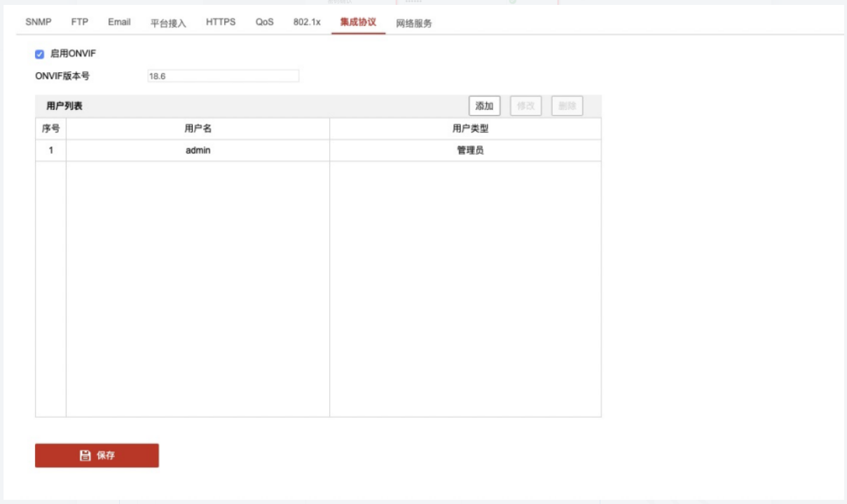Click the 序号 column header
The height and width of the screenshot is (504, 847).
tap(50, 129)
